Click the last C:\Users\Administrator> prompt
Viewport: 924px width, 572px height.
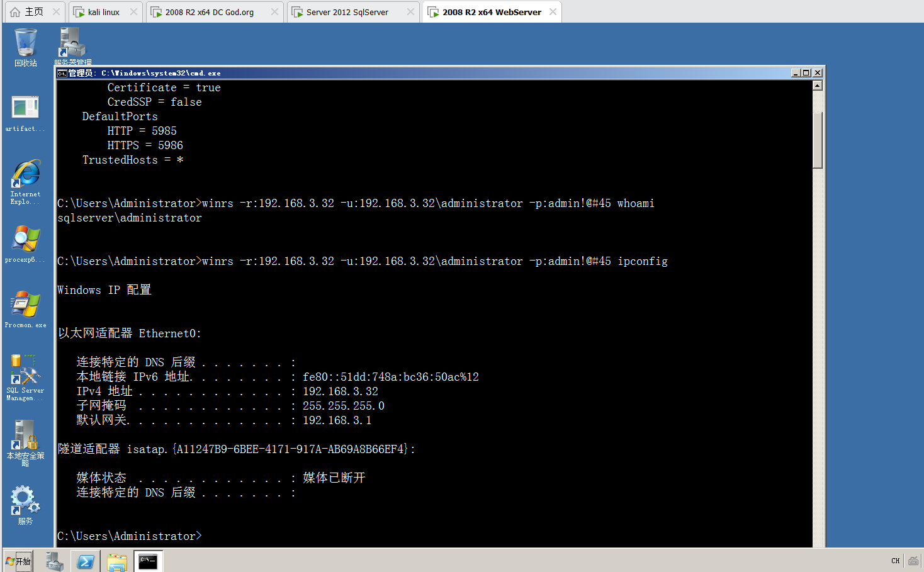[x=130, y=537]
